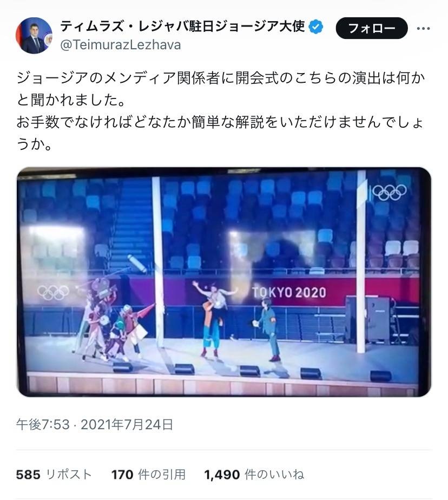Click the 午後7:53 timestamp
Image resolution: width=448 pixels, height=500 pixels.
pos(43,424)
